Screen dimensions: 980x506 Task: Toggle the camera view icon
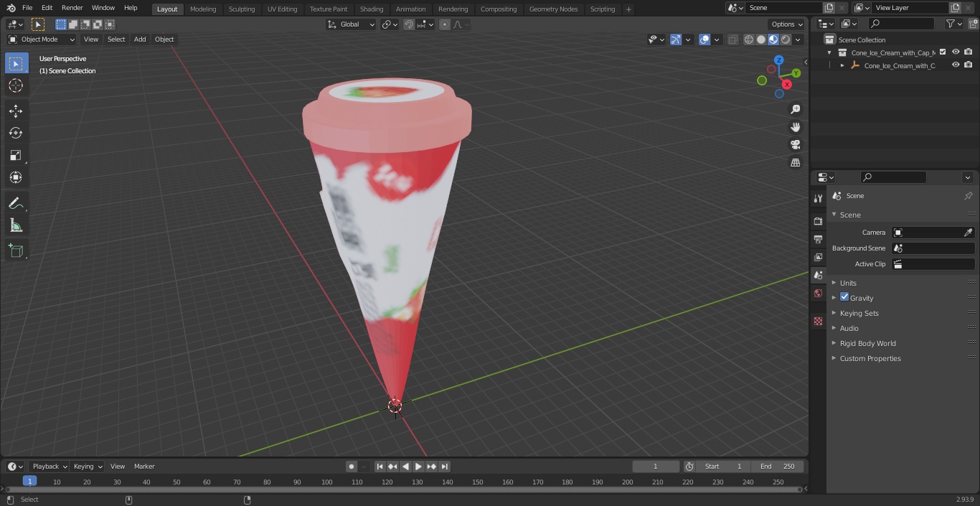(x=795, y=145)
